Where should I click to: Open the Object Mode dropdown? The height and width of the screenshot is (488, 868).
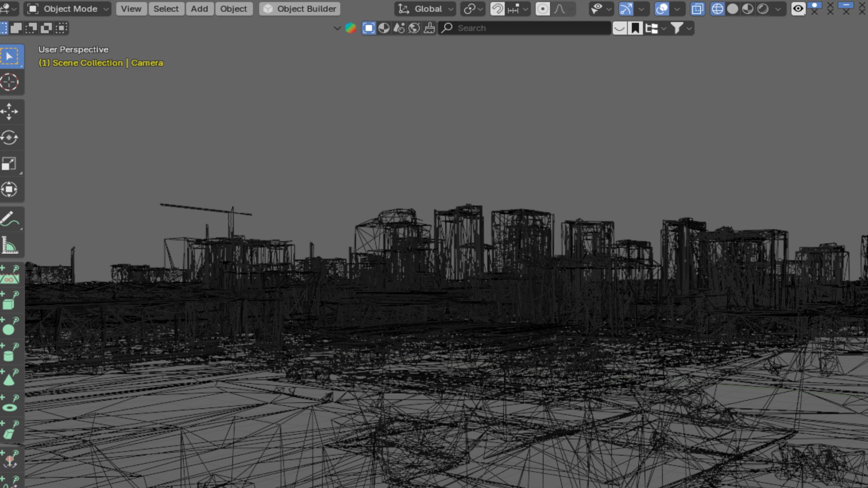coord(67,9)
